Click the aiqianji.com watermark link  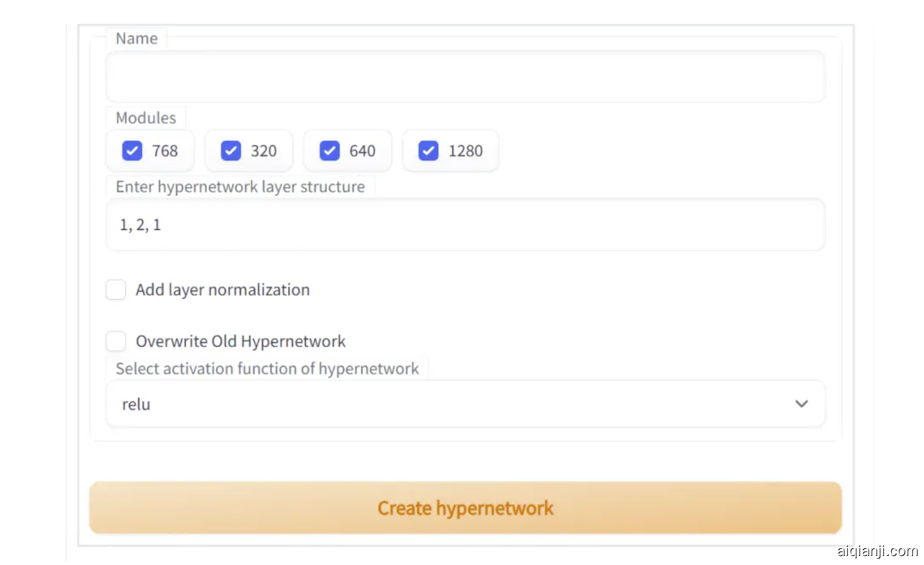pyautogui.click(x=877, y=551)
